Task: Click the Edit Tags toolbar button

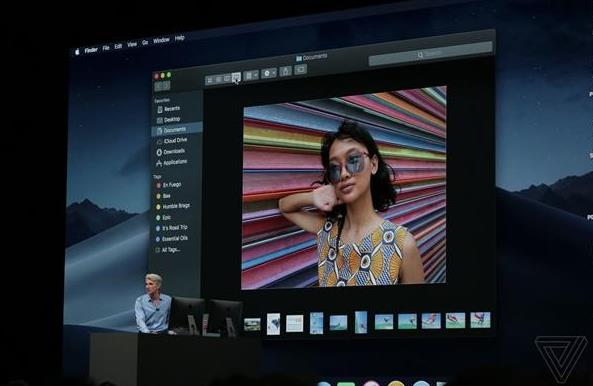Action: (x=301, y=69)
